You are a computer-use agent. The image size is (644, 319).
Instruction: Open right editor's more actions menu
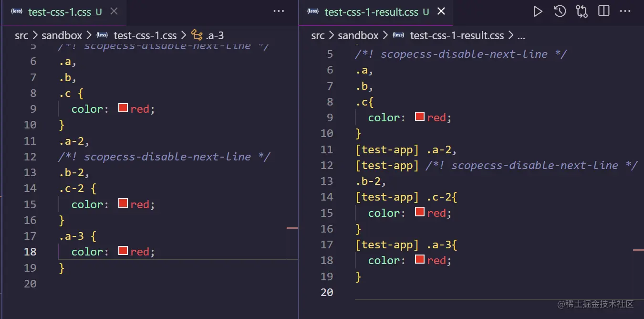pos(625,11)
